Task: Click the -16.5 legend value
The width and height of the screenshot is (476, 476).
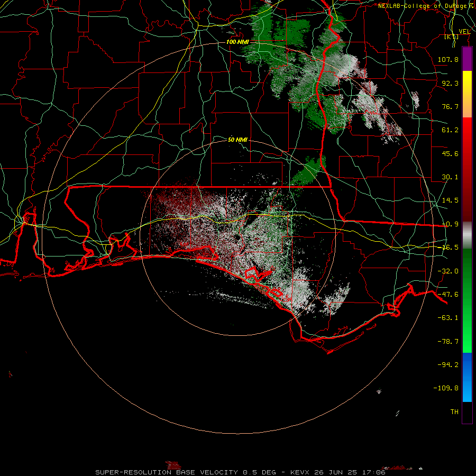Action: (450, 248)
